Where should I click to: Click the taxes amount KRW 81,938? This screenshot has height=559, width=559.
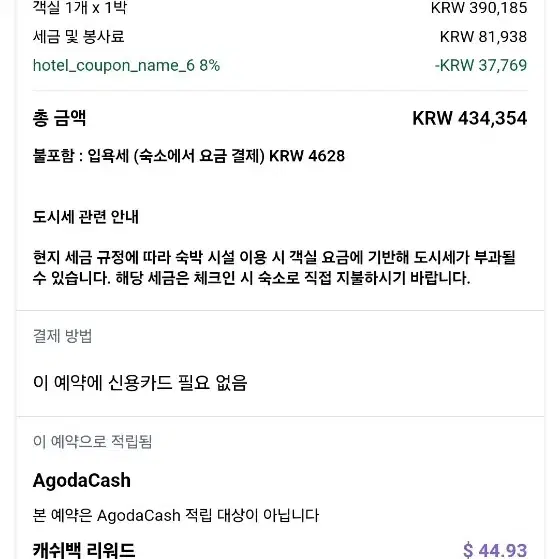pos(483,37)
